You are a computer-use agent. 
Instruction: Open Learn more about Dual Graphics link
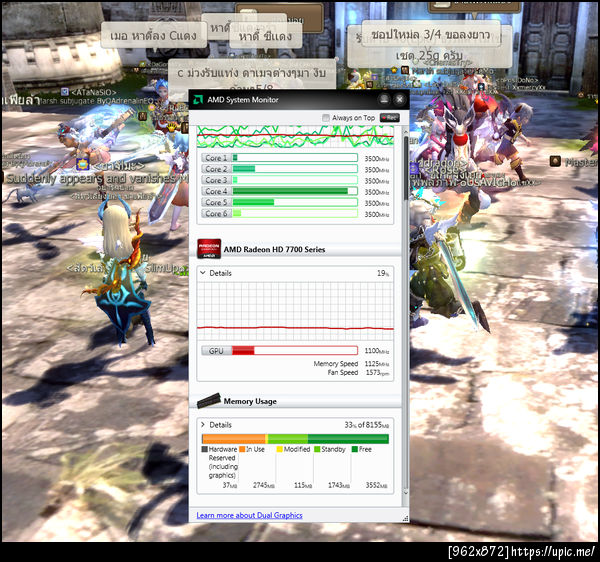[x=249, y=515]
